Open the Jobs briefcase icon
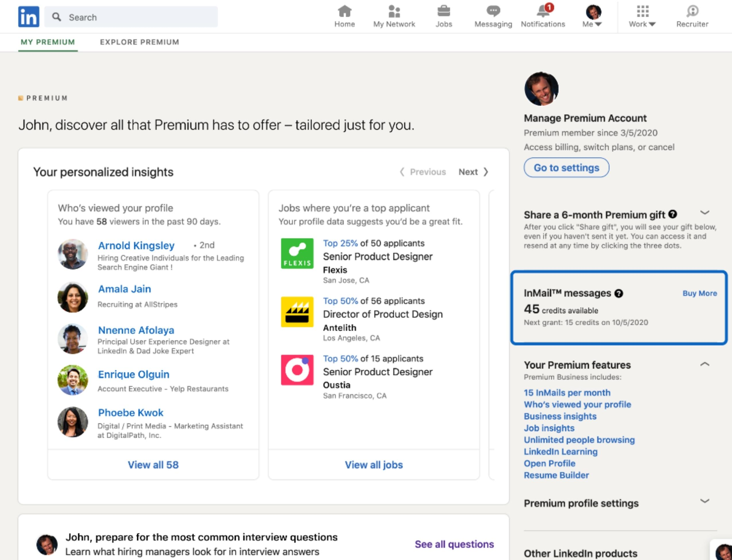732x560 pixels. (x=444, y=11)
